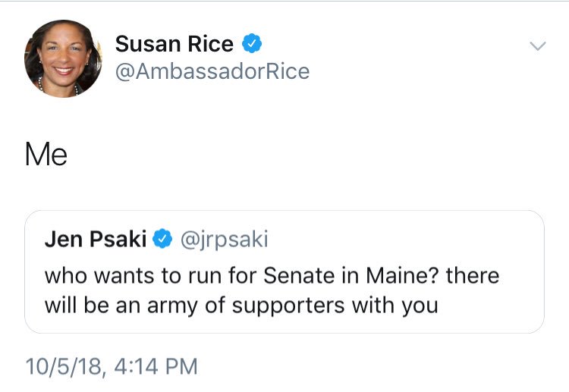This screenshot has width=569, height=392.
Task: Open Jen Psaki's name in quoted tweet
Action: click(96, 239)
